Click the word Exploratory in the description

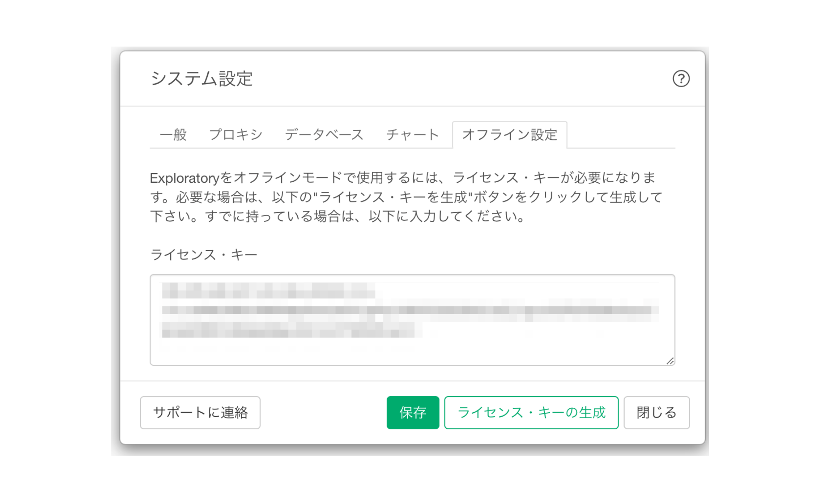pos(185,178)
